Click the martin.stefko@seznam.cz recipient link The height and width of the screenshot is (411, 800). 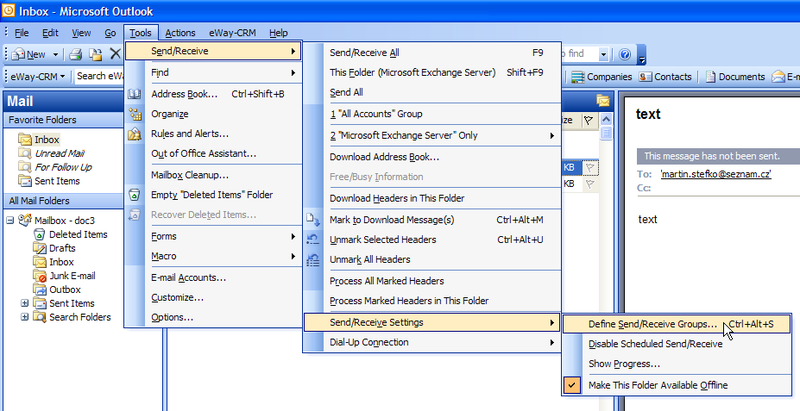click(x=715, y=174)
